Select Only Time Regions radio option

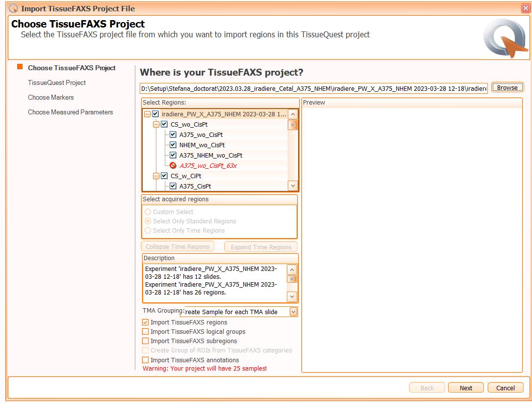point(148,230)
